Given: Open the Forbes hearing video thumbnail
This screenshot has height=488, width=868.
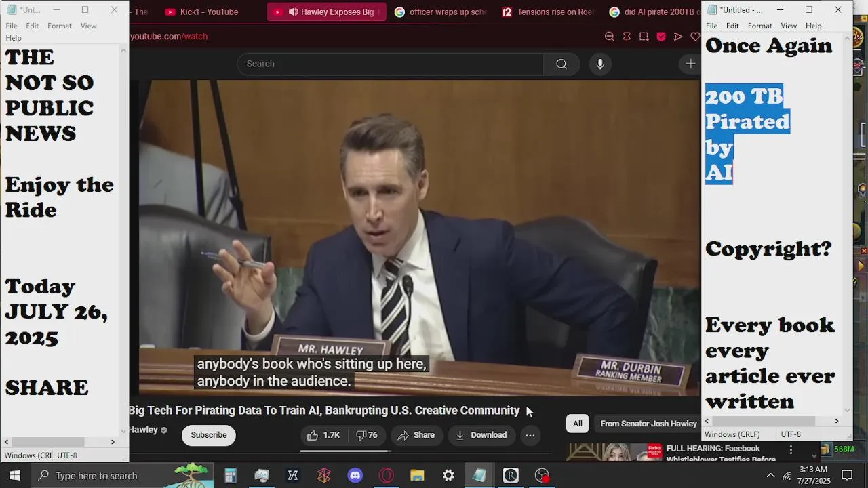Looking at the screenshot, I should 615,452.
